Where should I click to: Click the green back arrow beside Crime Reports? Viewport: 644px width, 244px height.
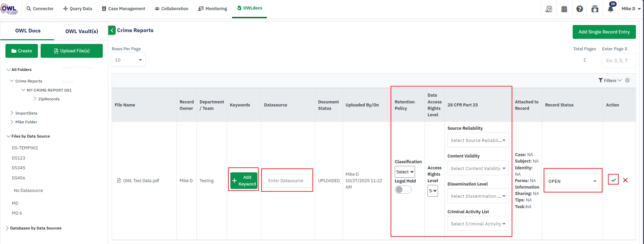click(x=112, y=30)
